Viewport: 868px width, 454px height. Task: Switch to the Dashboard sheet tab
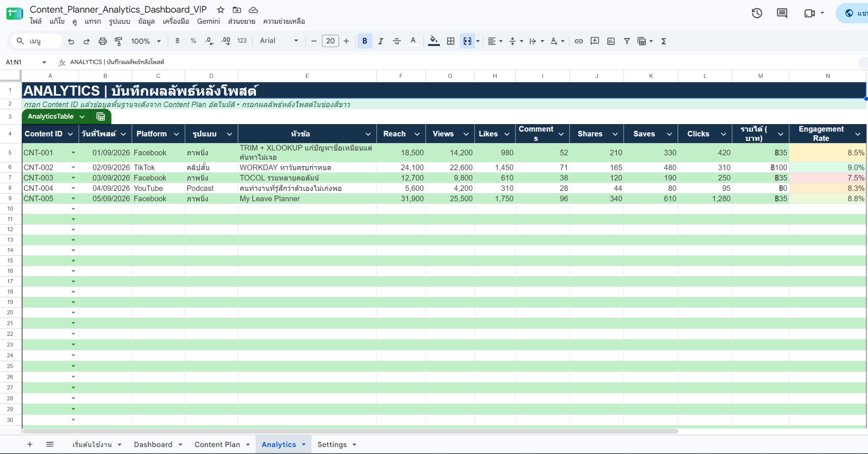153,444
